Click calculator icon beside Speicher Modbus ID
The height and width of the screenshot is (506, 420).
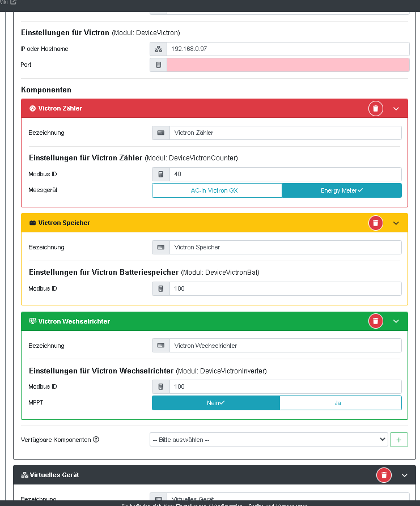click(x=161, y=288)
